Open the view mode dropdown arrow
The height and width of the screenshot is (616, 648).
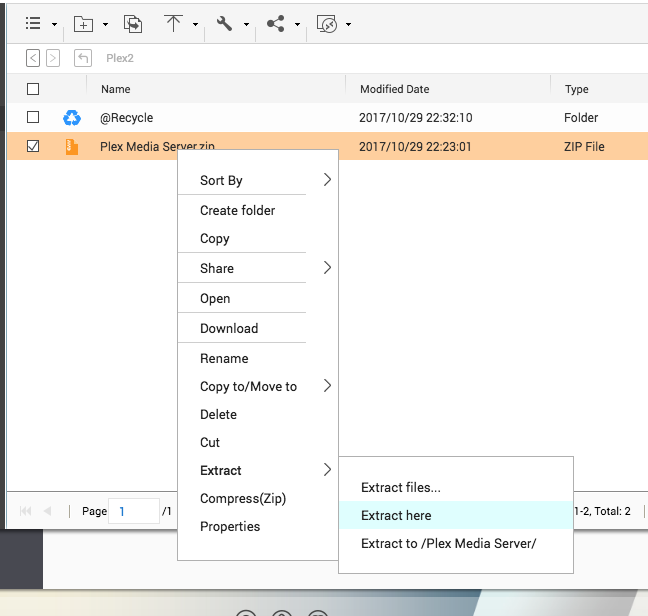[x=54, y=24]
